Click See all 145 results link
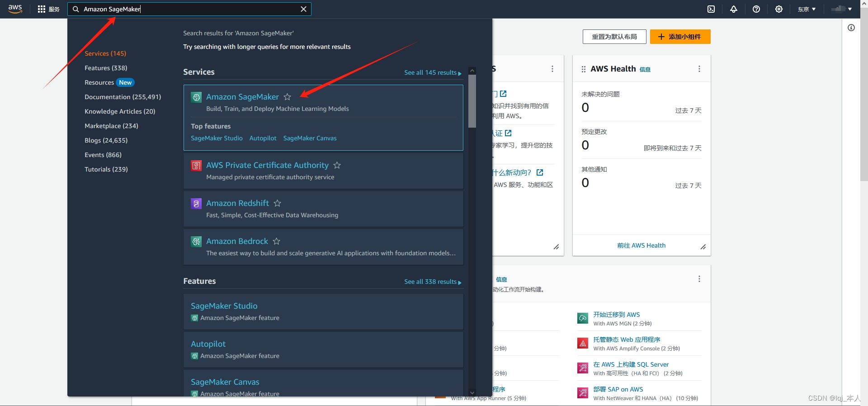 click(433, 72)
